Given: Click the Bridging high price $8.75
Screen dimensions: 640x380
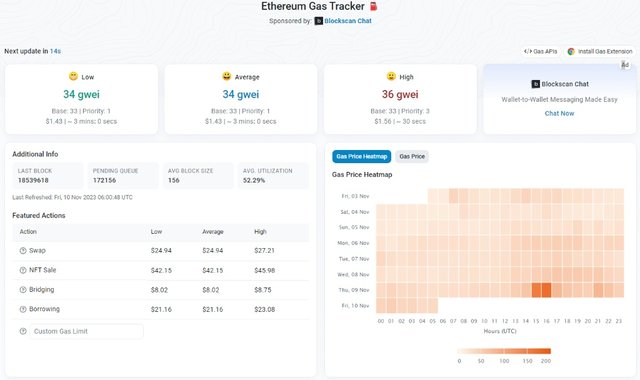Looking at the screenshot, I should [x=262, y=290].
